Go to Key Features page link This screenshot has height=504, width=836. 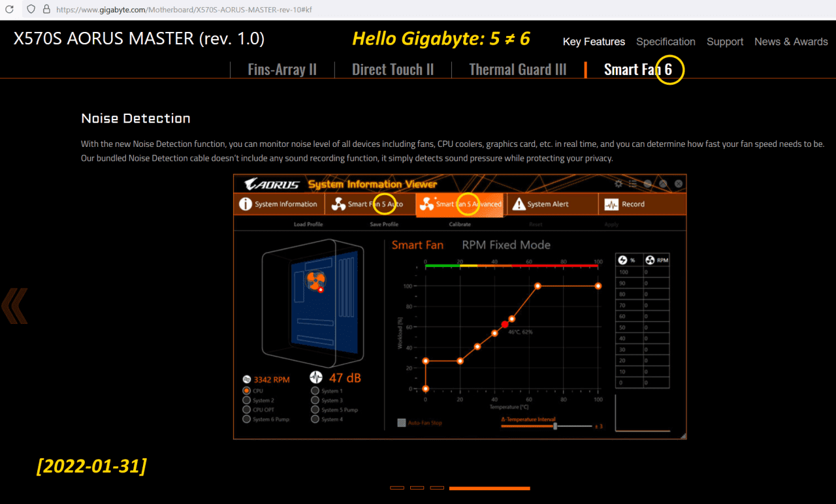tap(594, 41)
